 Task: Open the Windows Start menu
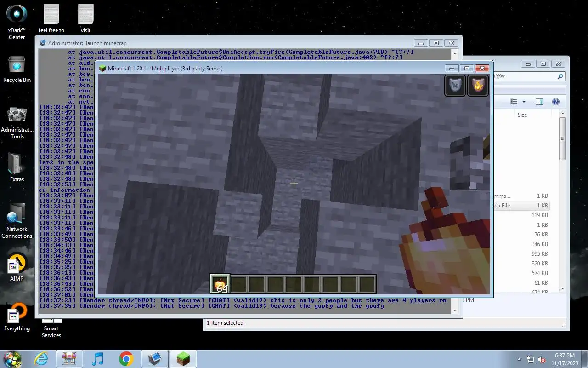(12, 359)
